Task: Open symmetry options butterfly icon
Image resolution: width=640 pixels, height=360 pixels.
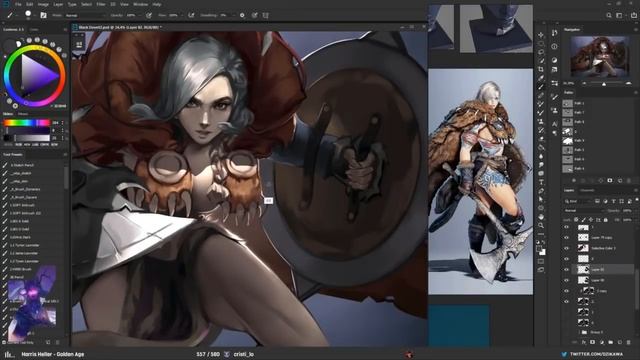Action: [266, 15]
